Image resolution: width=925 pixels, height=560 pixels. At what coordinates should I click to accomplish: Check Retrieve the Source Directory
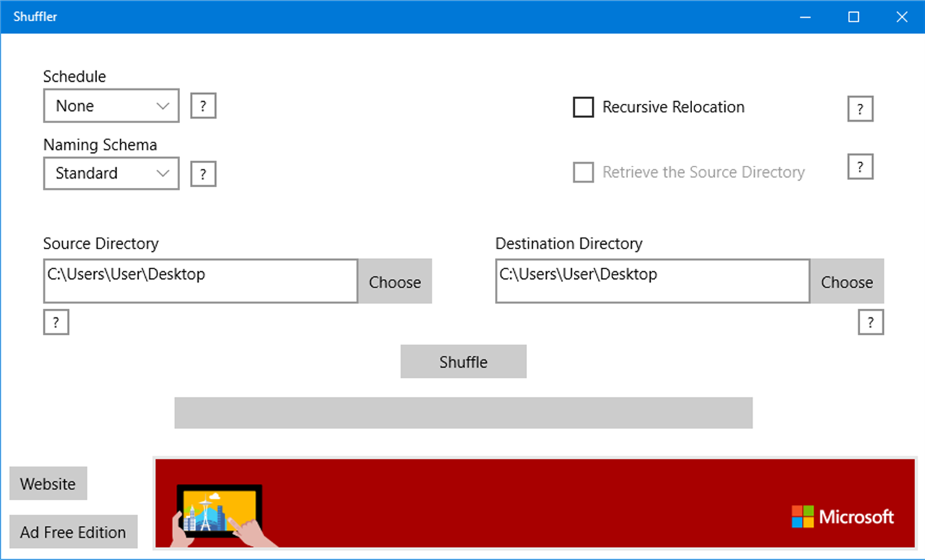tap(583, 172)
